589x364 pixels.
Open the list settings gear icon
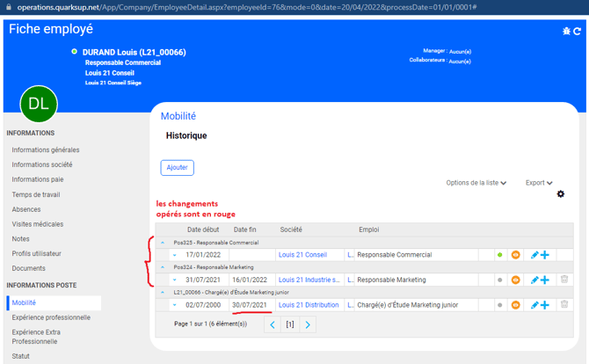[561, 193]
